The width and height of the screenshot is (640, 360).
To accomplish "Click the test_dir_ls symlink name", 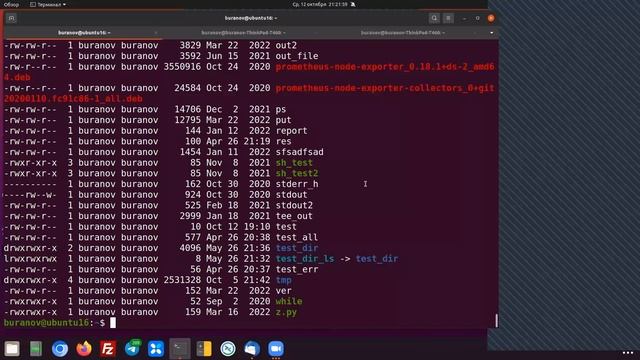I will pos(305,258).
